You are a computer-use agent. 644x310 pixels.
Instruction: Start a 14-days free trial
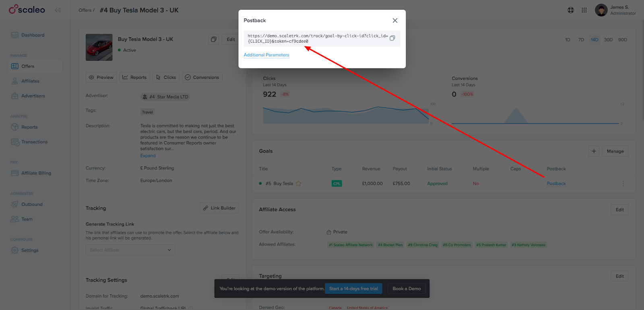[353, 289]
